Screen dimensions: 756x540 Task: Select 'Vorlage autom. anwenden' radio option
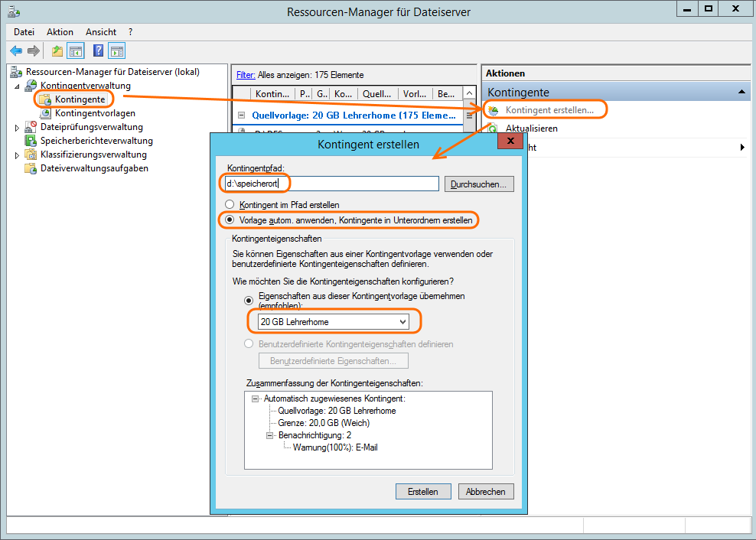(x=230, y=220)
